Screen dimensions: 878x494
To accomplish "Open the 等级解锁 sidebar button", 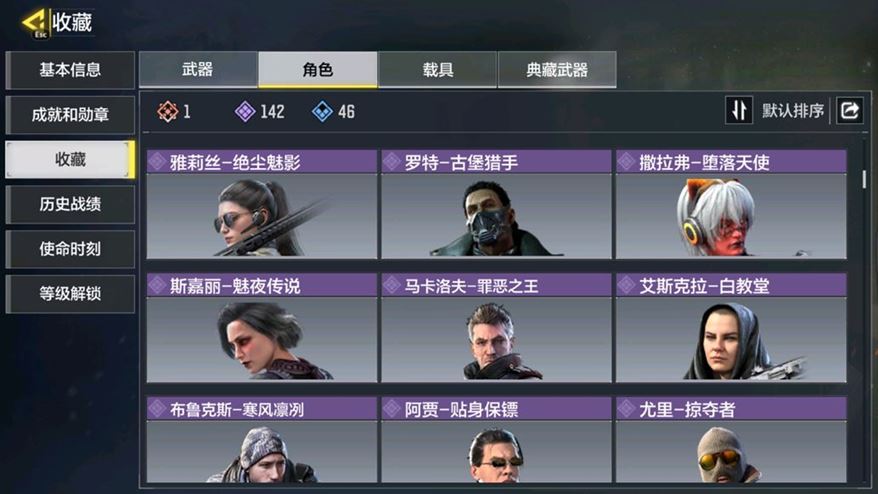I will click(70, 293).
